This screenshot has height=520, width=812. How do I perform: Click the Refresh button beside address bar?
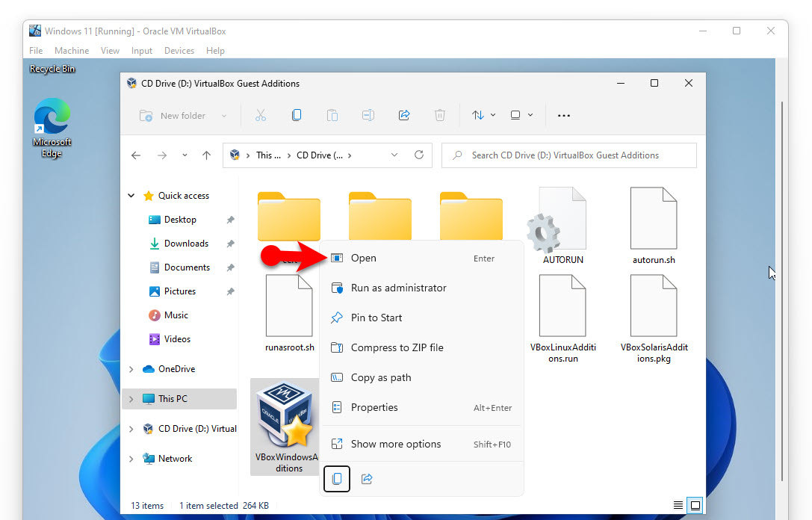pyautogui.click(x=419, y=155)
